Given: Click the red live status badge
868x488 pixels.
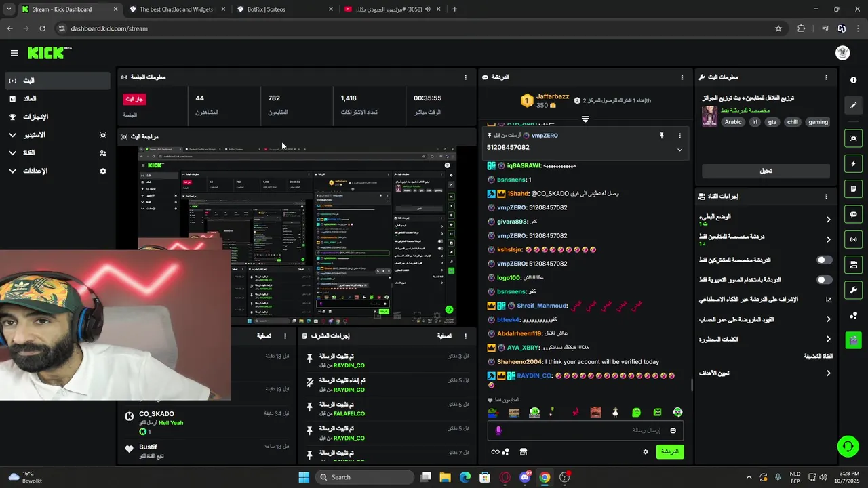Looking at the screenshot, I should (134, 99).
